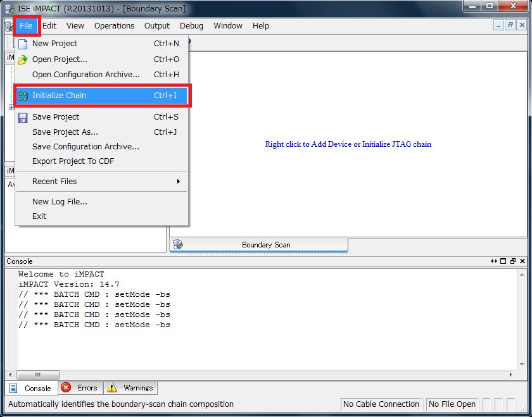
Task: Click the 'iMPACT Version: 14.7' console line
Action: tap(69, 284)
